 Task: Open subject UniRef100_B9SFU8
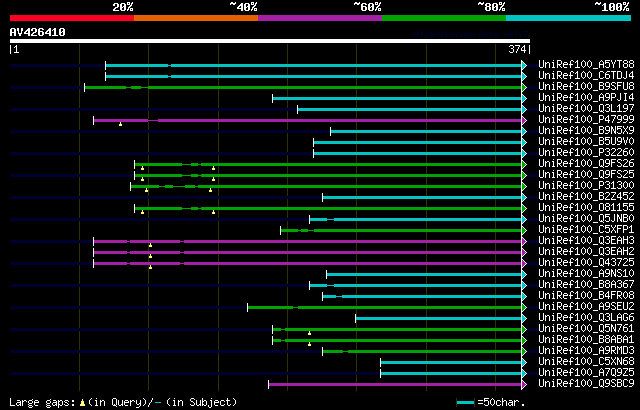coord(586,86)
